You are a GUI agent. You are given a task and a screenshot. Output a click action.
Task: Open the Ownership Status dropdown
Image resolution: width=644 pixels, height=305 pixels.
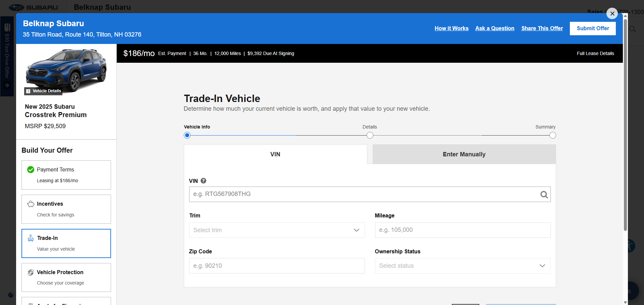[x=463, y=266]
